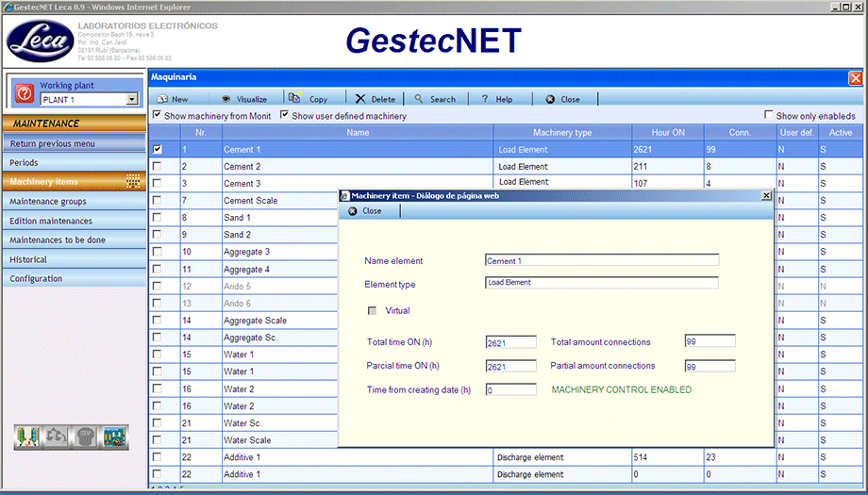868x495 pixels.
Task: Click the plant overview icon in sidebar bottom
Action: 114,437
